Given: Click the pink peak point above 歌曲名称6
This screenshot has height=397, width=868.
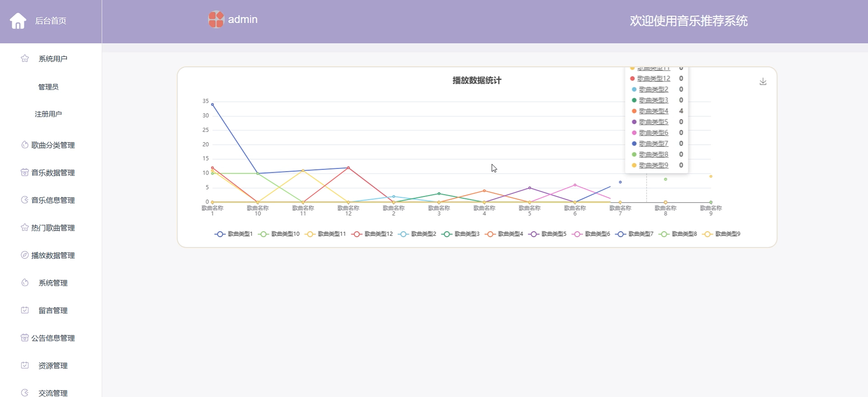Looking at the screenshot, I should (x=575, y=185).
